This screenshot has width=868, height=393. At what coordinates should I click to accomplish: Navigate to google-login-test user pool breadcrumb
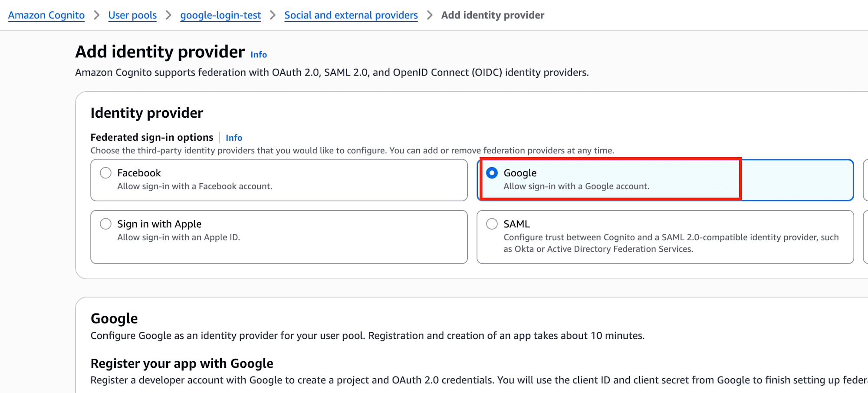[220, 15]
